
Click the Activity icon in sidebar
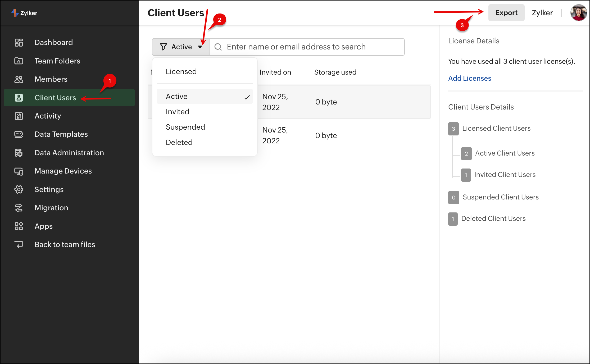(19, 116)
